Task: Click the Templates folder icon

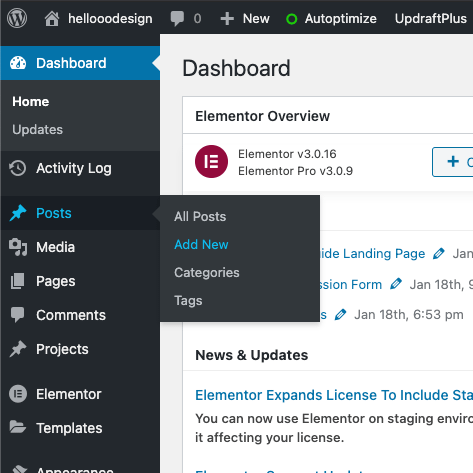Action: tap(18, 428)
